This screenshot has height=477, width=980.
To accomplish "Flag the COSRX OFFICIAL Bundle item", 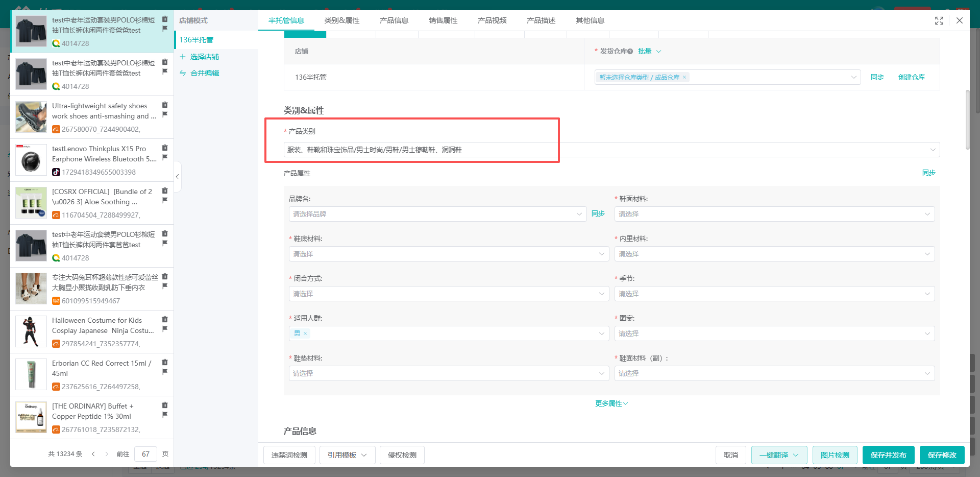I will coord(165,200).
